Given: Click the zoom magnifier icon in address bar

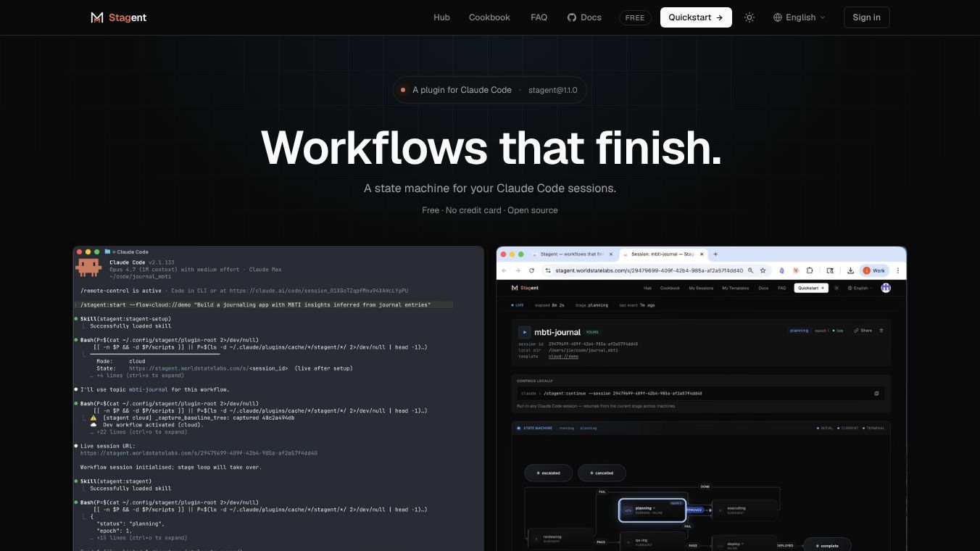Looking at the screenshot, I should tap(751, 270).
